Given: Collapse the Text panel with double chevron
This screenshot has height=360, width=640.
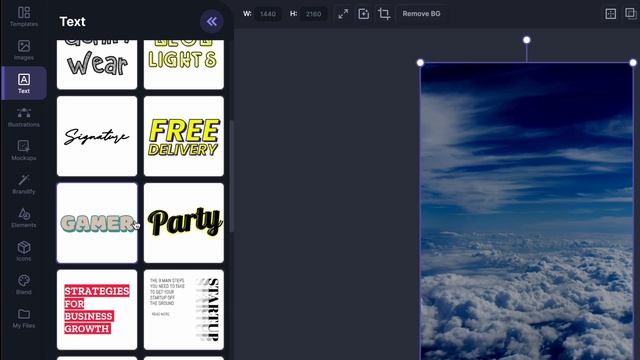Looking at the screenshot, I should coord(211,21).
